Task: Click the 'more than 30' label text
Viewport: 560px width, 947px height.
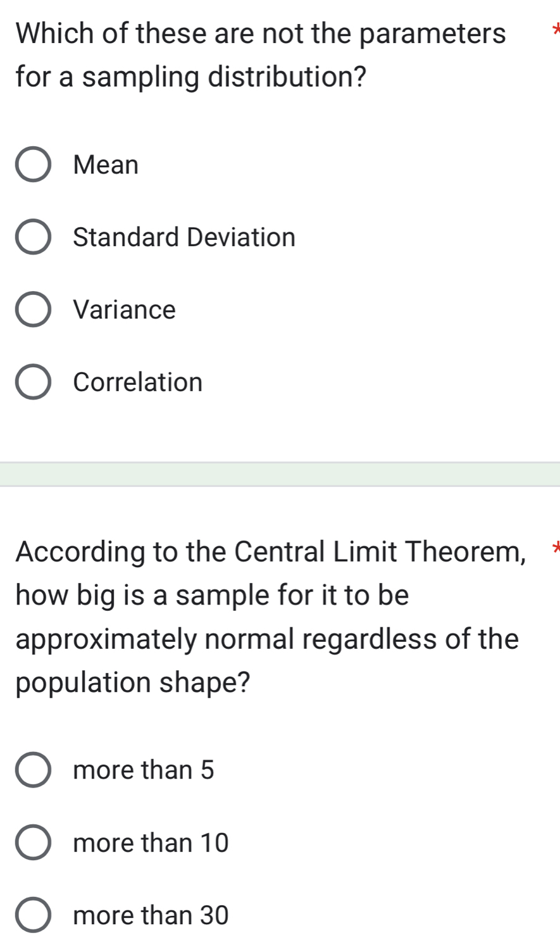Action: pyautogui.click(x=151, y=915)
